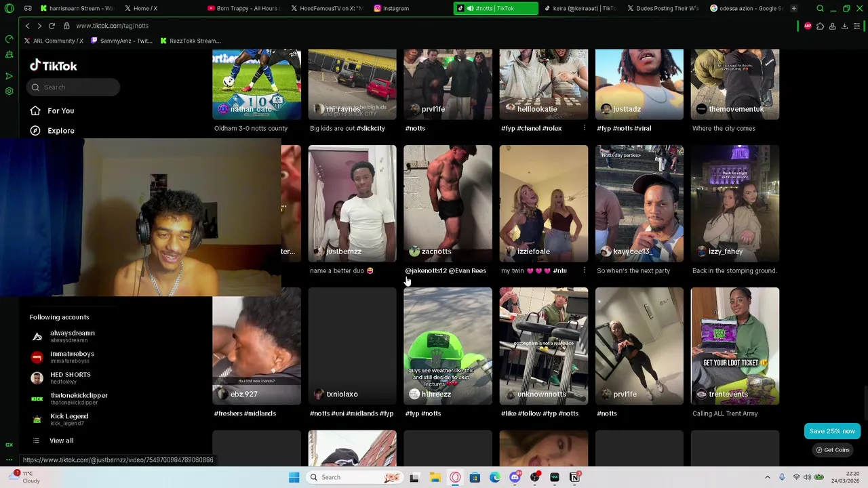The width and height of the screenshot is (868, 488).
Task: Switch to Dudes Posting Their W's tab
Action: [663, 8]
